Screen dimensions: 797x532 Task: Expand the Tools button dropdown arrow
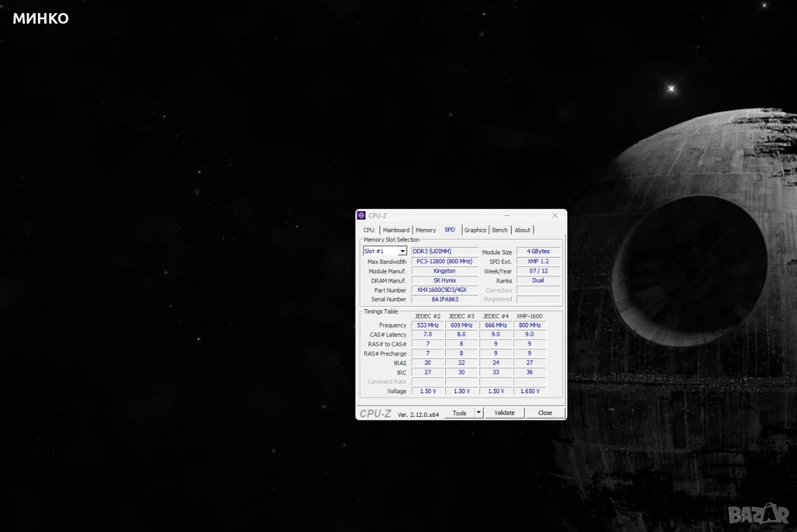[x=479, y=413]
